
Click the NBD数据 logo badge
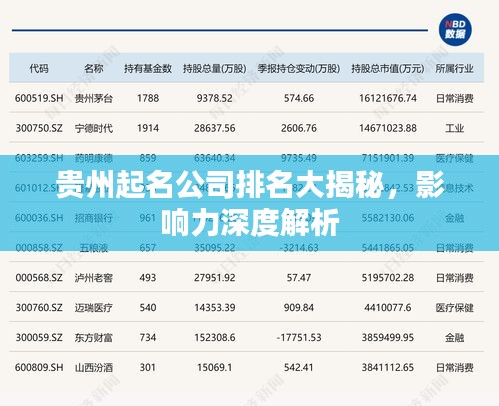click(x=455, y=30)
